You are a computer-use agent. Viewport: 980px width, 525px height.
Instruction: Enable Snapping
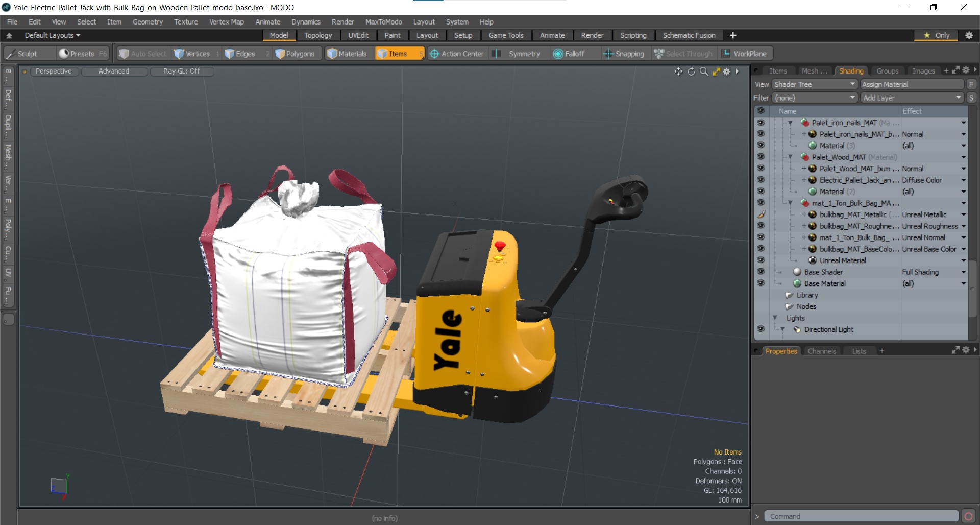[x=624, y=54]
